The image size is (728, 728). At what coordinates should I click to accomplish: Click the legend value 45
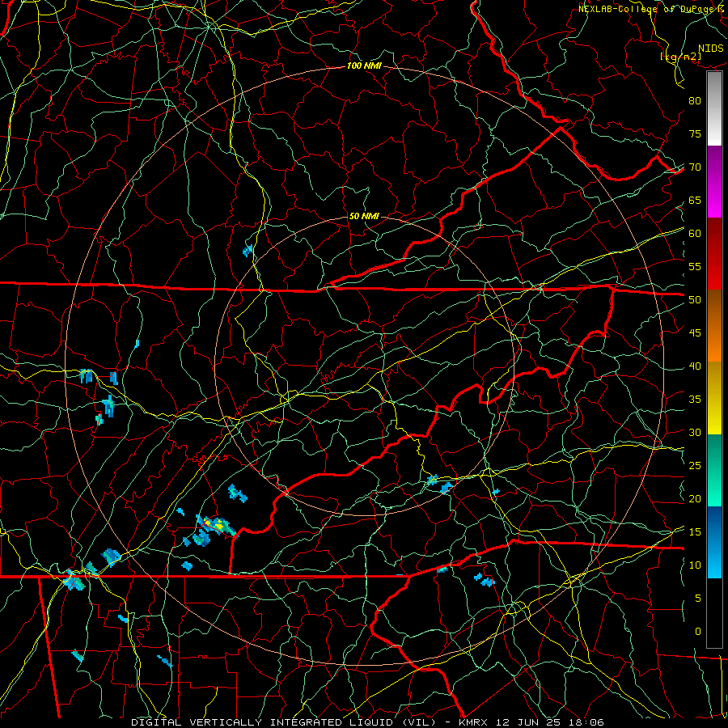pos(695,333)
